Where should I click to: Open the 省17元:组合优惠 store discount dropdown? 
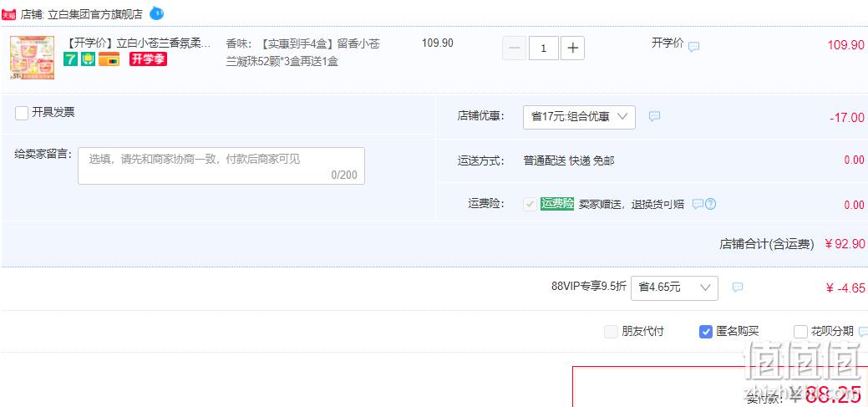579,117
